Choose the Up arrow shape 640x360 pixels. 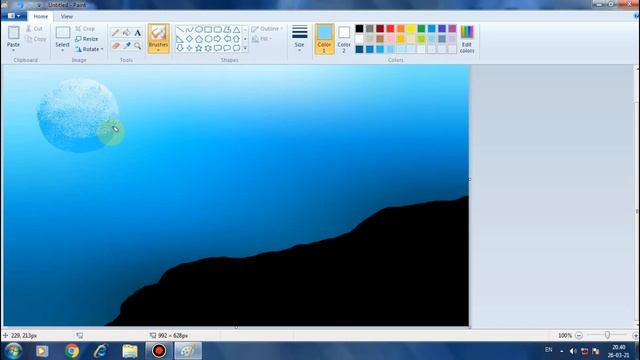click(236, 39)
